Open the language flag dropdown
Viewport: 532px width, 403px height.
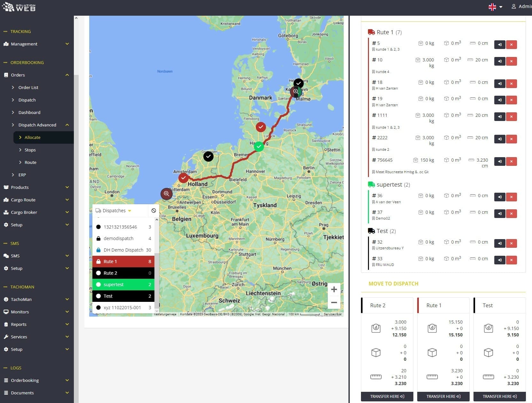pyautogui.click(x=495, y=7)
